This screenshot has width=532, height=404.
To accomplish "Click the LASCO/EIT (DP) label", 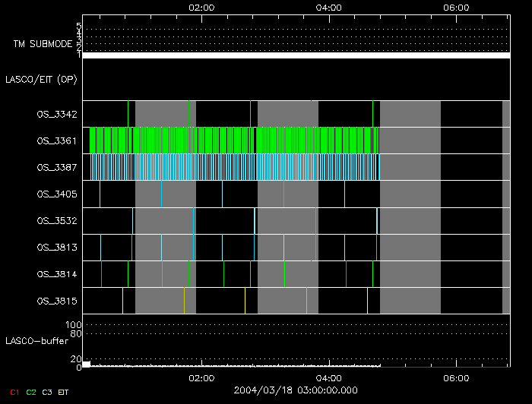I will tap(41, 79).
